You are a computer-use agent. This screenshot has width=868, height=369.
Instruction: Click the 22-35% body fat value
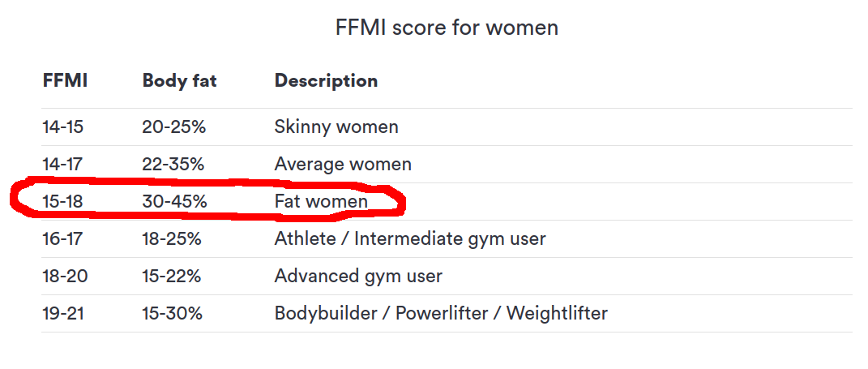tap(173, 165)
